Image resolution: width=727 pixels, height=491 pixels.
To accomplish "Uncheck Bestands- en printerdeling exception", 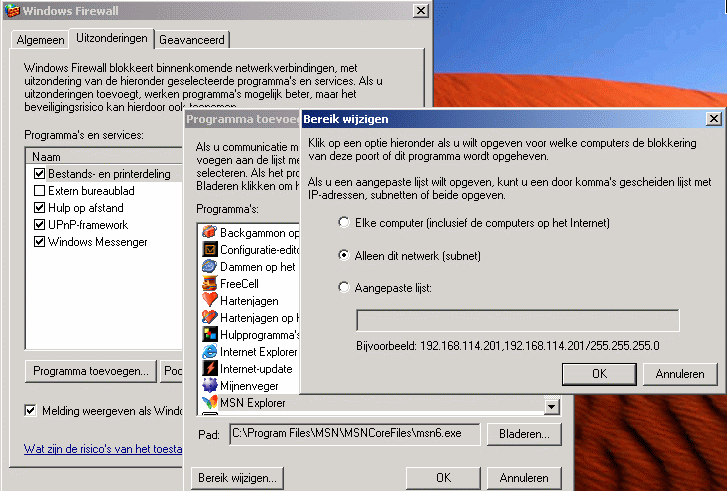I will click(39, 174).
